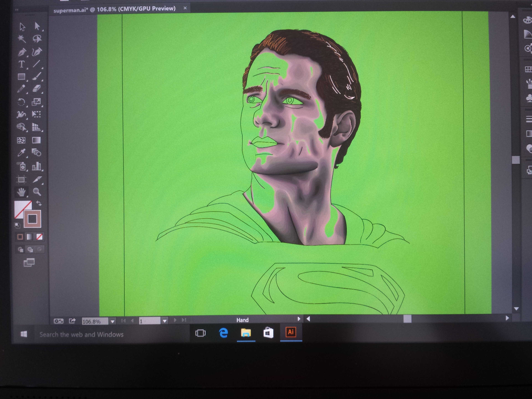
Task: Select the Paintbrush tool
Action: point(37,76)
